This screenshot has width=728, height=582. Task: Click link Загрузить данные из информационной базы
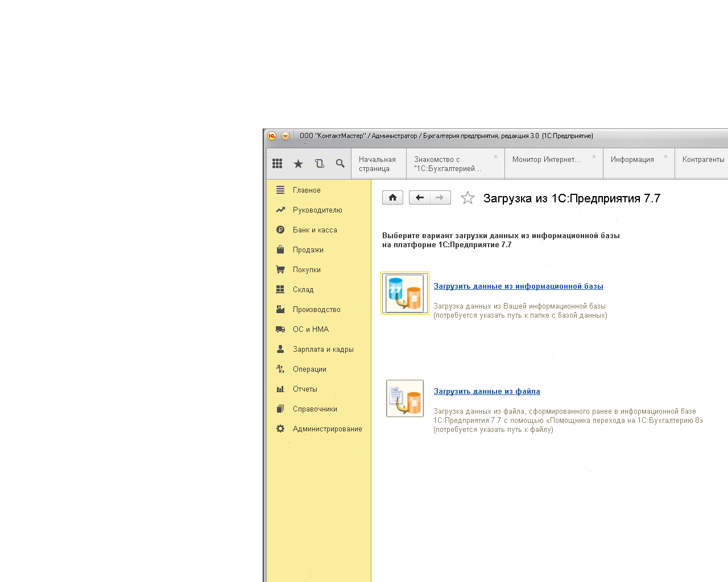tap(518, 286)
